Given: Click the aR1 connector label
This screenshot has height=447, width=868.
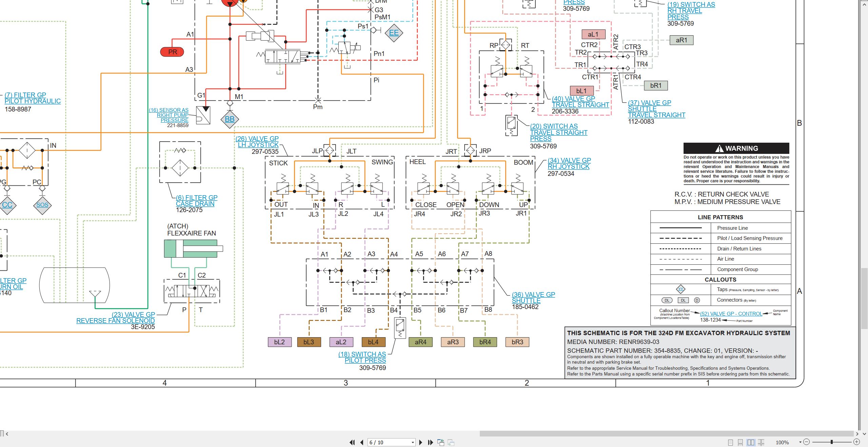Looking at the screenshot, I should tap(682, 40).
